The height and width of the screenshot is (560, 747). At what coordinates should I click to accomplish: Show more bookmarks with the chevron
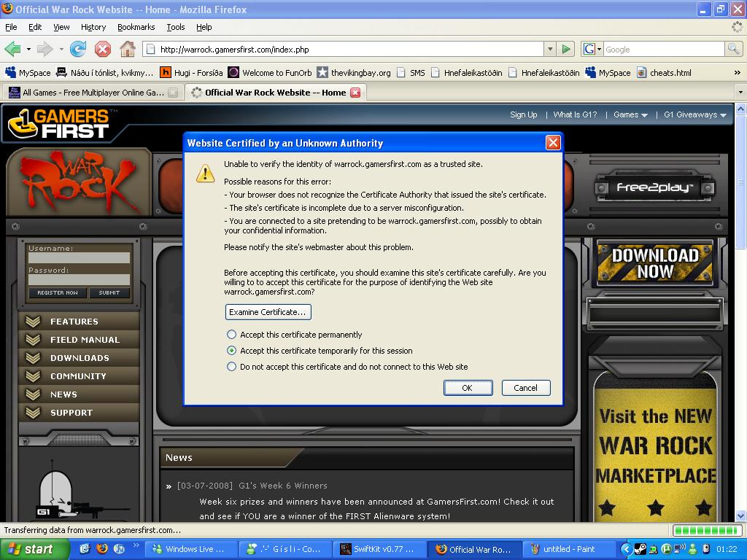(737, 73)
